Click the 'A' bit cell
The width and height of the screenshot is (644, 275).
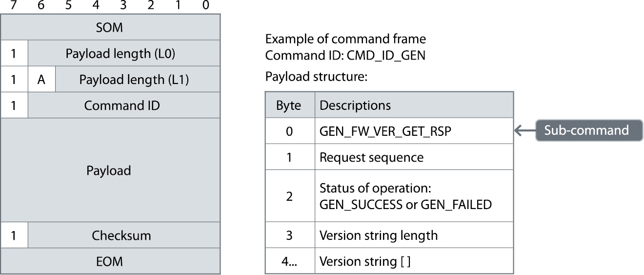tap(41, 80)
